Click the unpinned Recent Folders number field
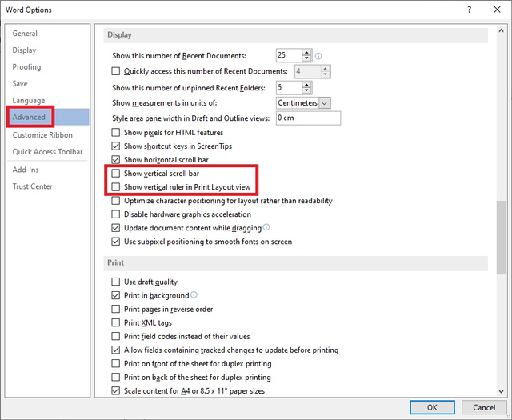Screen dimensions: 512x420 (x=289, y=87)
